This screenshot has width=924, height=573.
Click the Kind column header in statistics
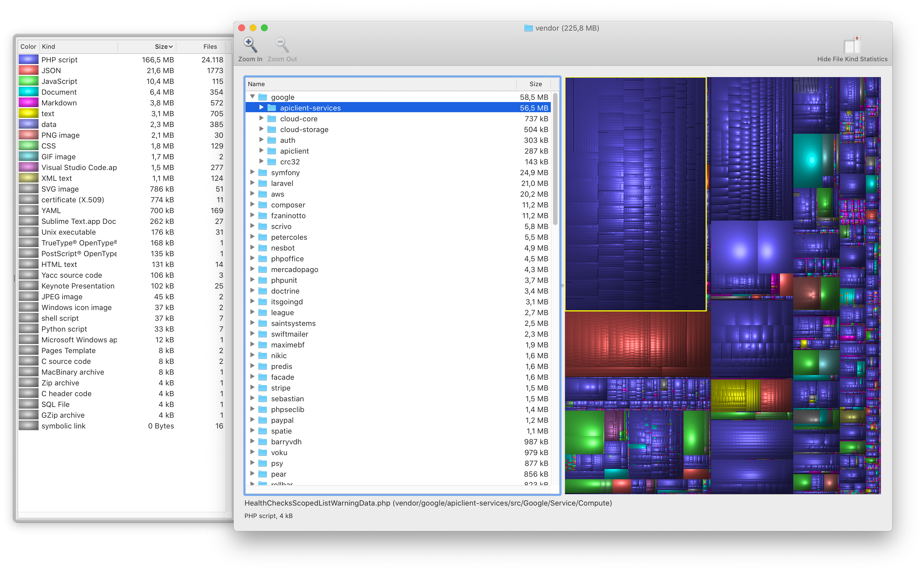pyautogui.click(x=79, y=46)
